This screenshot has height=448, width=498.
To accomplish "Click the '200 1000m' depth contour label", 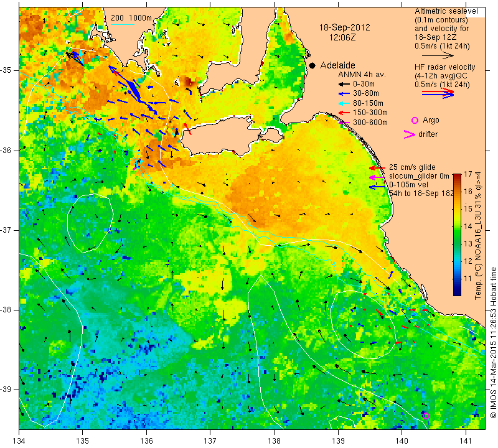I will (x=131, y=18).
